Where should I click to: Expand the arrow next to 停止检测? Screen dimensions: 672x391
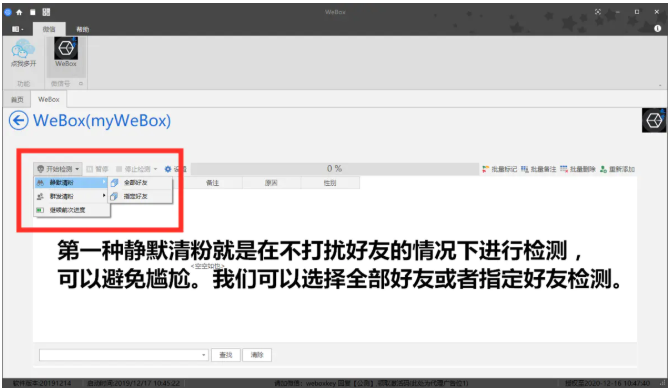[155, 169]
